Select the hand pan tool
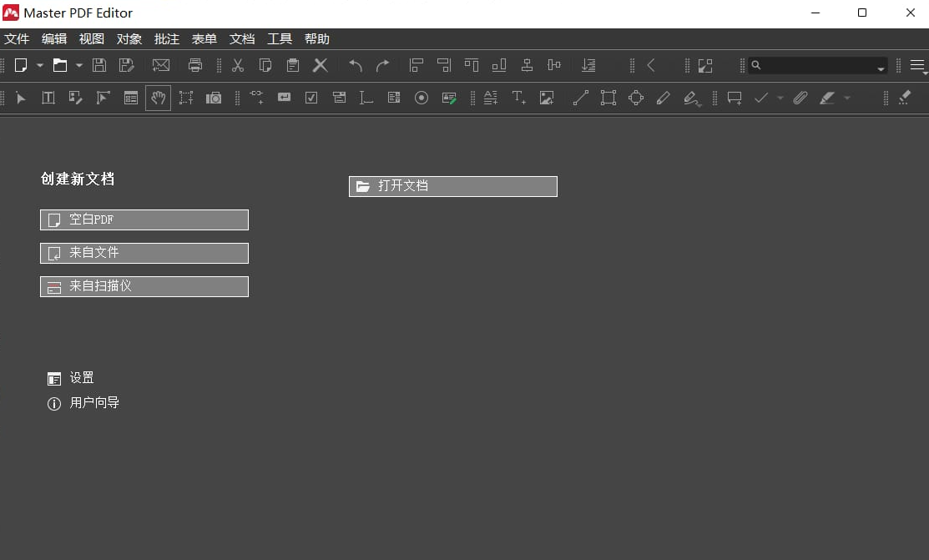The image size is (929, 560). click(159, 98)
